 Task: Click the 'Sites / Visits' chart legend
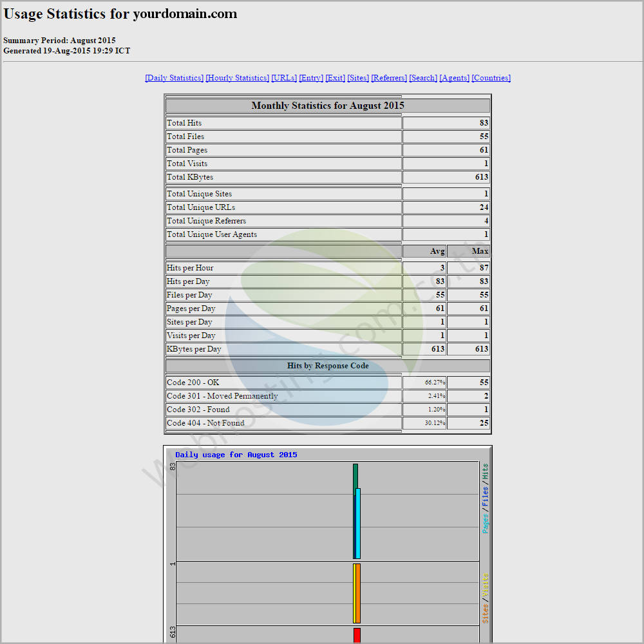click(486, 598)
